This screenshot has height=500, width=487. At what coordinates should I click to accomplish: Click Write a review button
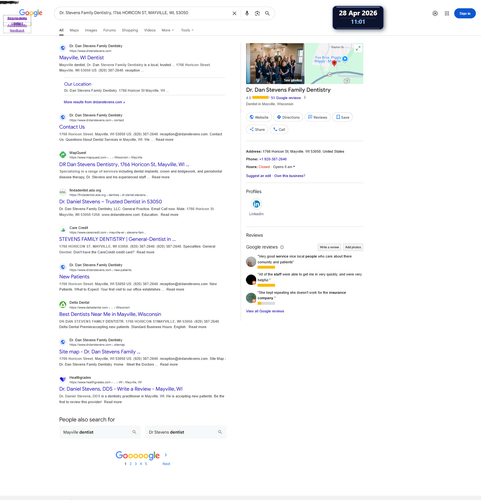pyautogui.click(x=329, y=247)
